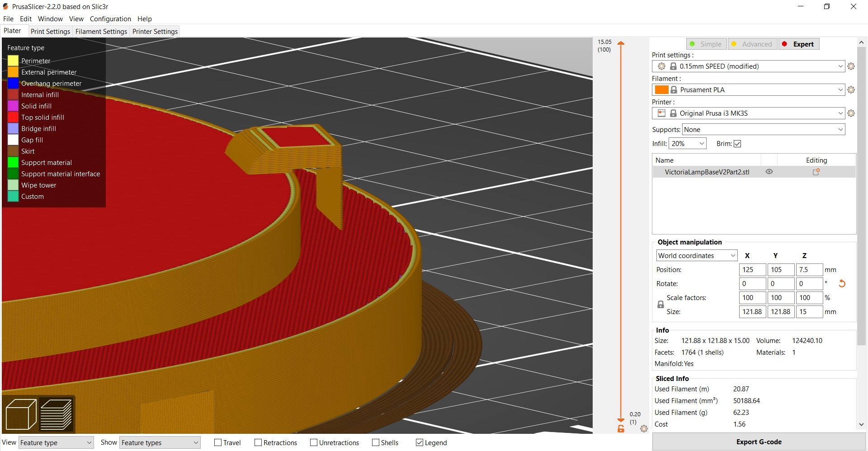
Task: Open Print settings gear icon
Action: tap(851, 66)
